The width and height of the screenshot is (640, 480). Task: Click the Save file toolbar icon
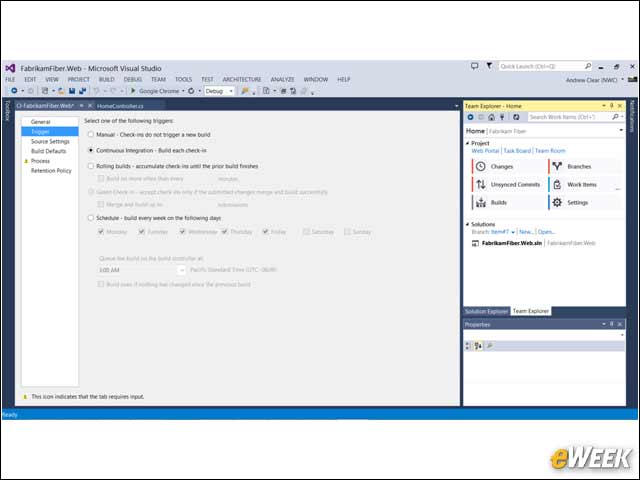point(72,91)
